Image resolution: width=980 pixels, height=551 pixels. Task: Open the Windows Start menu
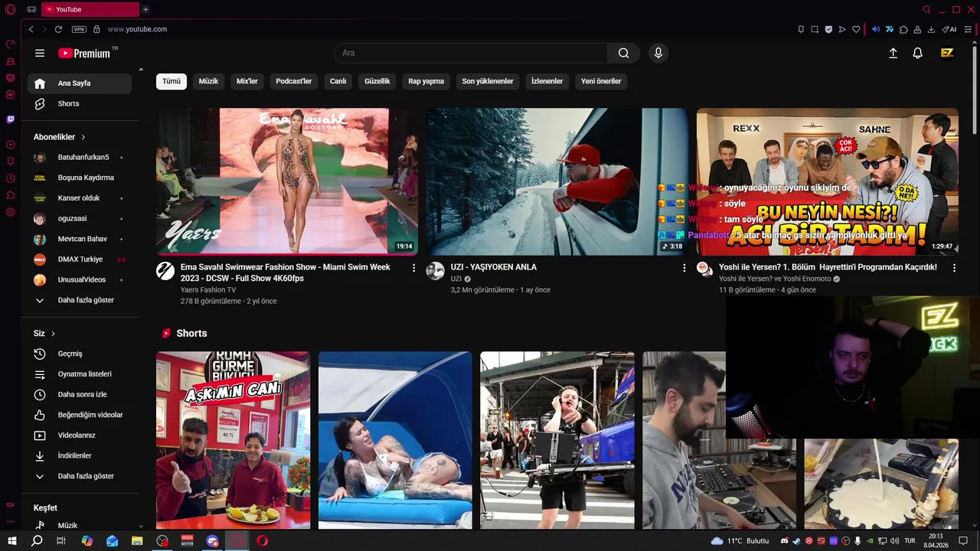12,540
